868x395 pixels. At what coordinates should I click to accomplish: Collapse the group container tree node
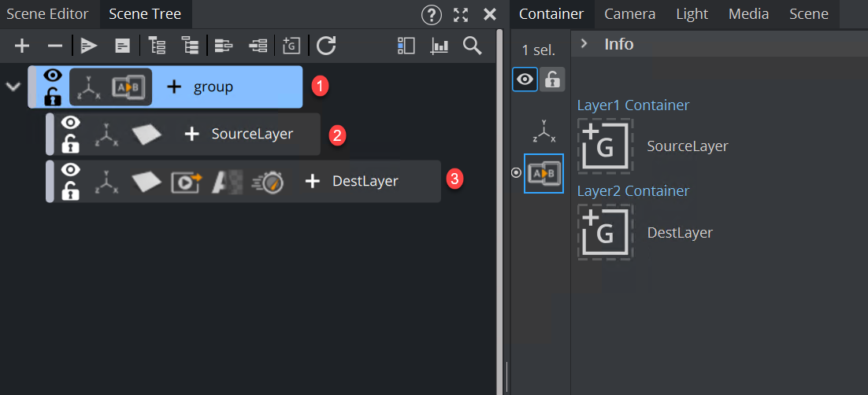coord(13,87)
